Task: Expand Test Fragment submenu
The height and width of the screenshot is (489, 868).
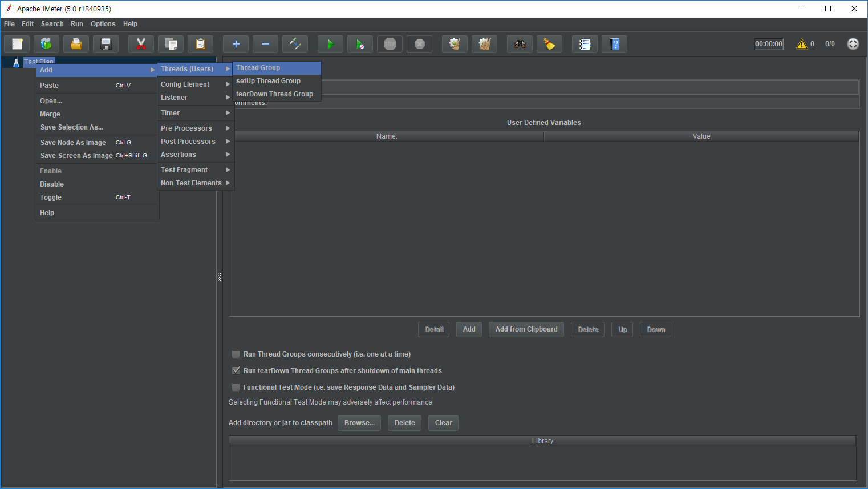Action: point(195,170)
